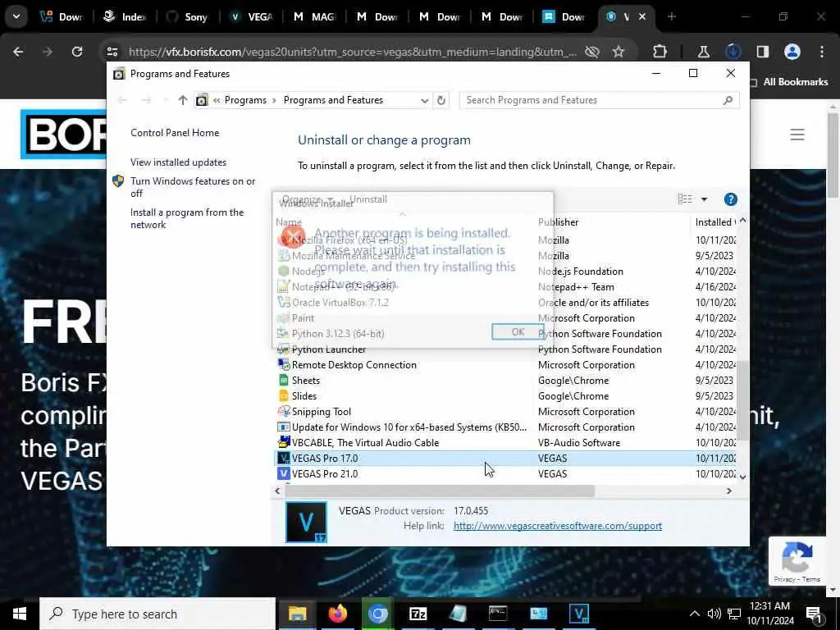Image resolution: width=840 pixels, height=630 pixels.
Task: Reload the page in Chrome
Action: [77, 52]
